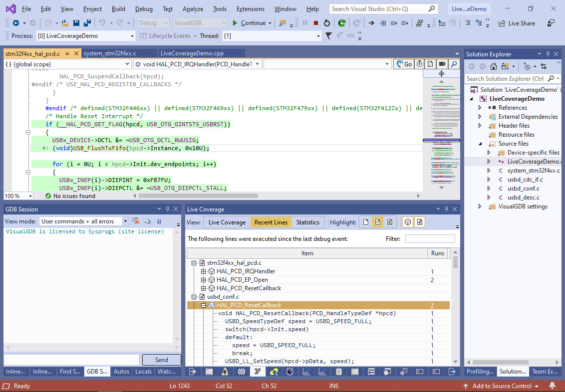Click the Step Into icon
This screenshot has width=565, height=392.
383,23
